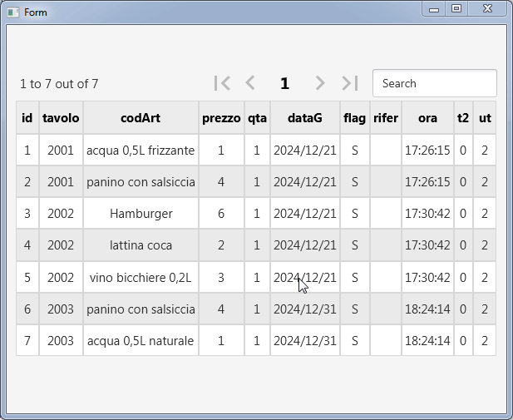
Task: Click the t2 column header
Action: coord(463,118)
